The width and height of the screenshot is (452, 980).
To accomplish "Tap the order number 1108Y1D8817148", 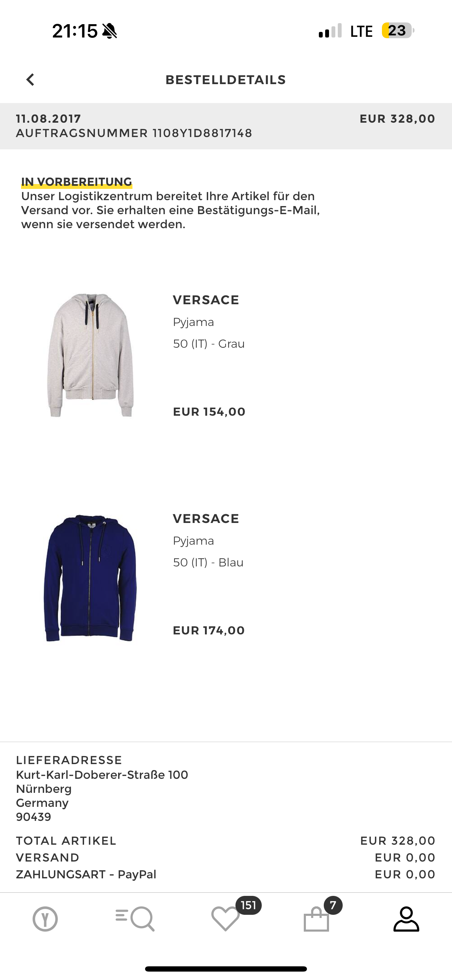I will click(203, 133).
